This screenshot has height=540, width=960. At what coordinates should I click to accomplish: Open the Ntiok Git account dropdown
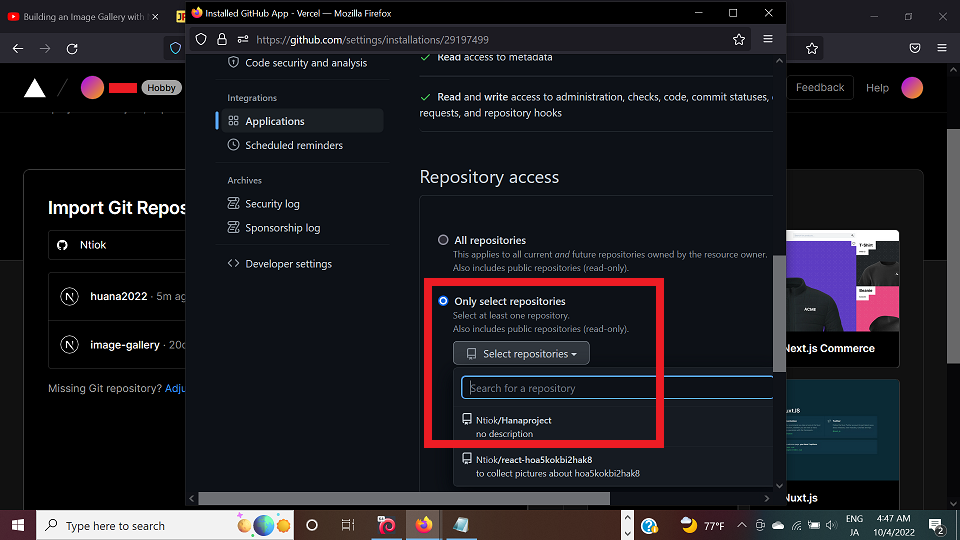coord(117,245)
